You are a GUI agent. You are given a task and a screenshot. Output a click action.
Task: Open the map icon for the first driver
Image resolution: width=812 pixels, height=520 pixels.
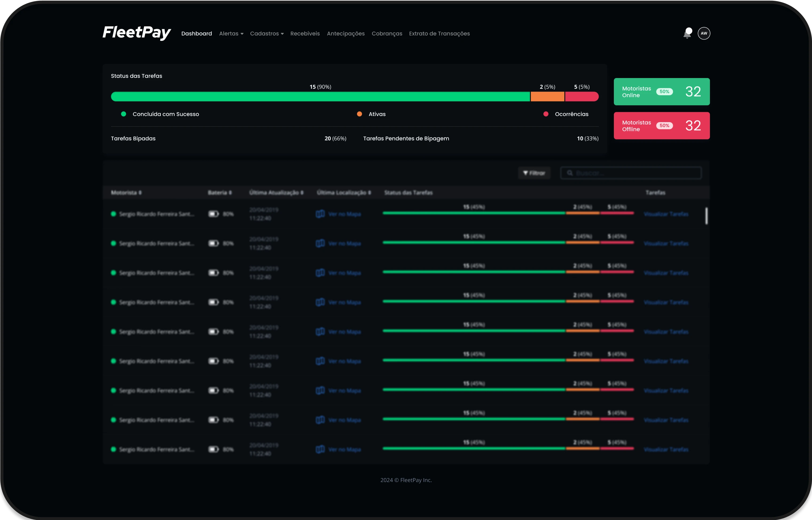point(320,214)
